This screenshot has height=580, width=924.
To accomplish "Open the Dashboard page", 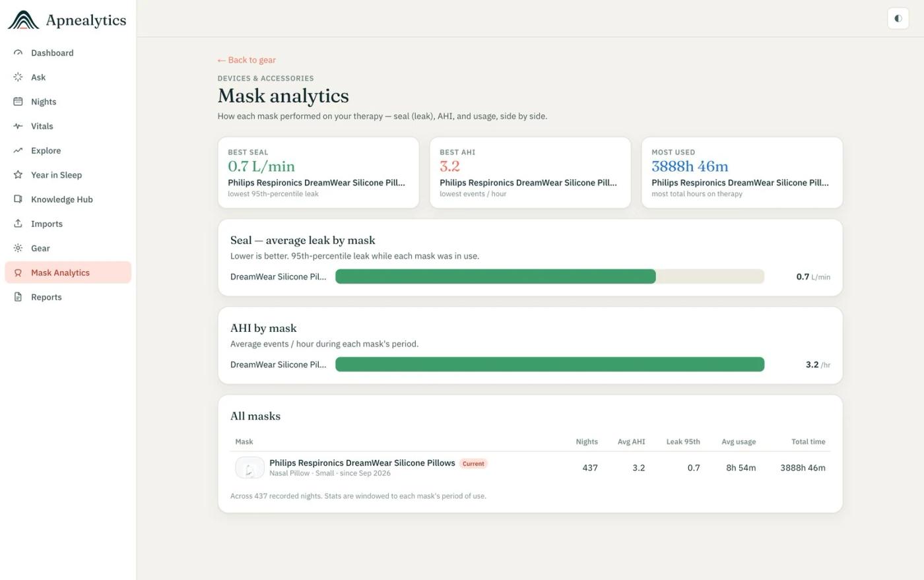I will pos(68,53).
